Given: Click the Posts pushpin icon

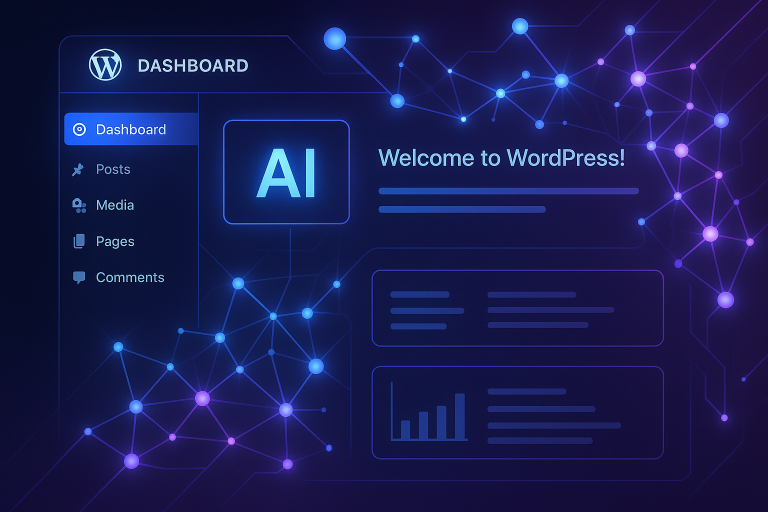Looking at the screenshot, I should click(x=78, y=170).
